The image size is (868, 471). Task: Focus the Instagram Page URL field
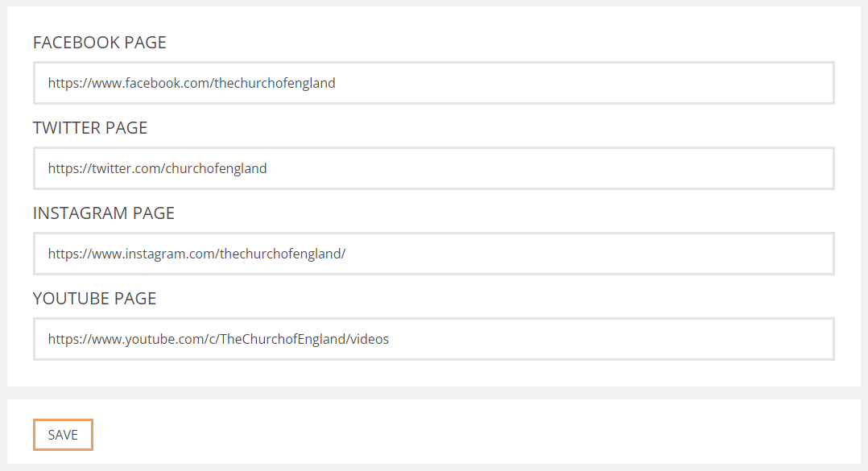(433, 254)
